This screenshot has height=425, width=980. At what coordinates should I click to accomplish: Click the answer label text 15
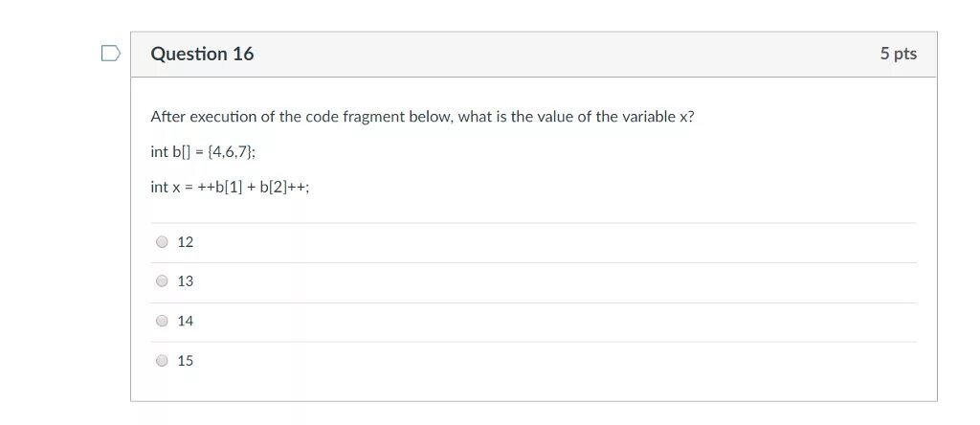tap(186, 361)
